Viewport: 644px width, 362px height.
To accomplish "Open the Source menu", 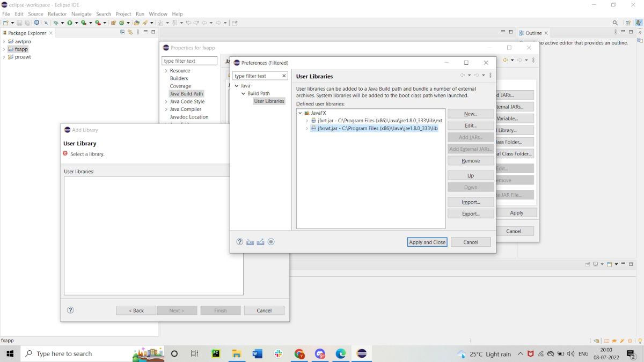I will (35, 14).
